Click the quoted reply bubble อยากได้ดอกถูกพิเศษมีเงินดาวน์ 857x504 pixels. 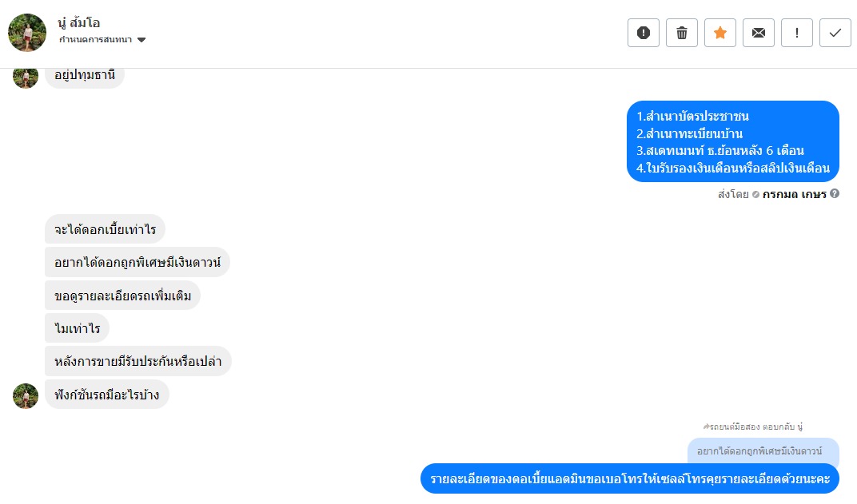click(763, 451)
